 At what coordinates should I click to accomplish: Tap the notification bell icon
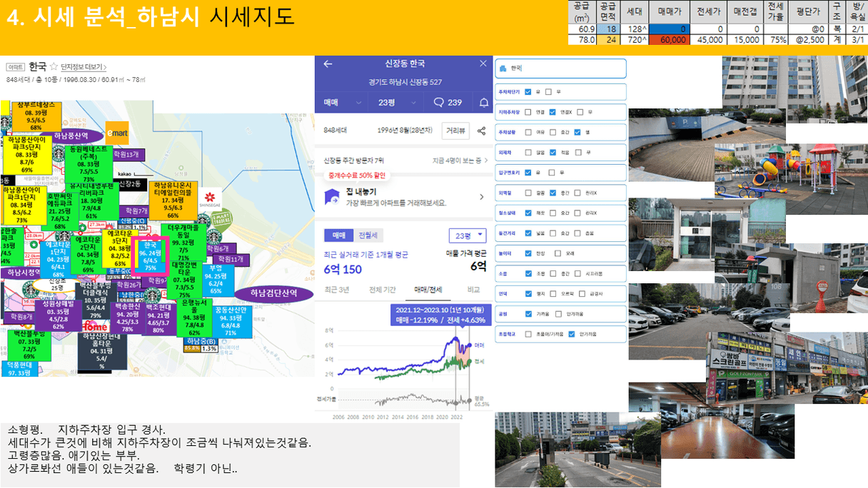483,103
